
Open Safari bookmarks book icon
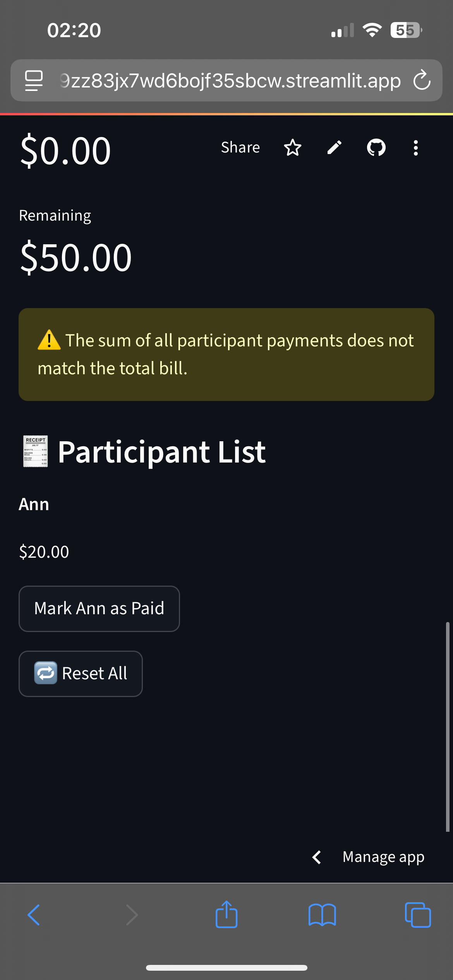[x=322, y=915]
